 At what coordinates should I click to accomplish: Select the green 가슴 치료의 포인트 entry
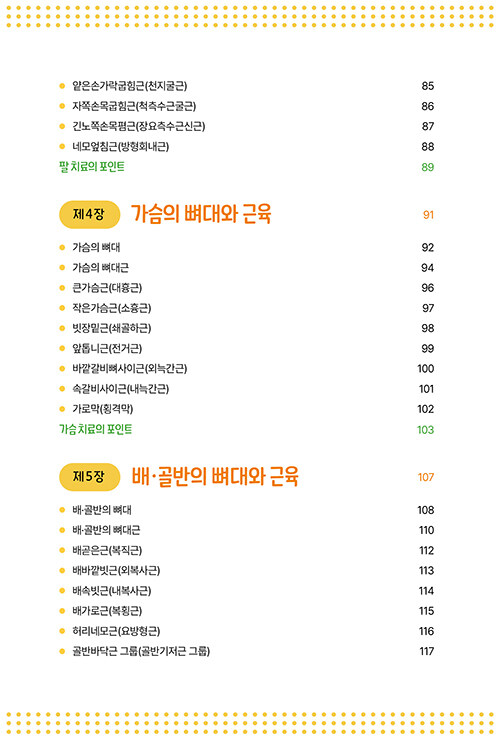(x=95, y=429)
